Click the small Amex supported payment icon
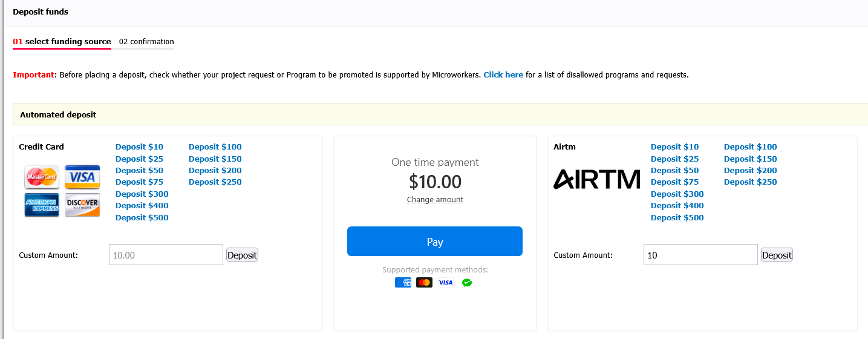868x339 pixels. pos(403,283)
